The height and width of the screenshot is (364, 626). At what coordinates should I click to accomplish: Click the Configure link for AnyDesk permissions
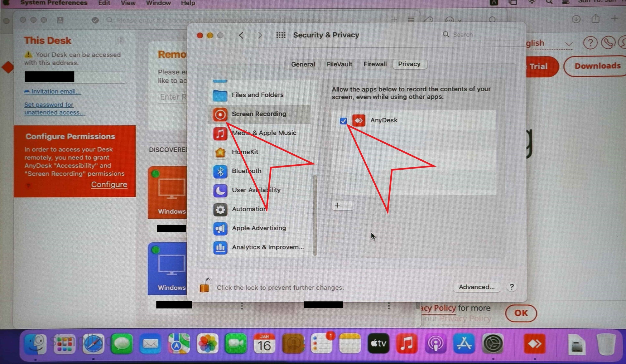coord(109,184)
